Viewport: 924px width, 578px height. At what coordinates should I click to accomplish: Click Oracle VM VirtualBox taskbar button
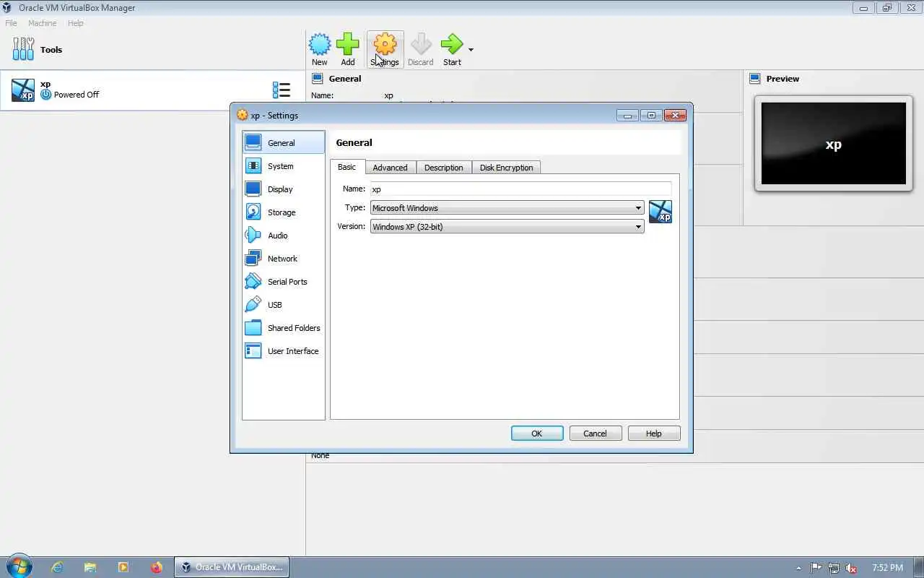point(232,567)
